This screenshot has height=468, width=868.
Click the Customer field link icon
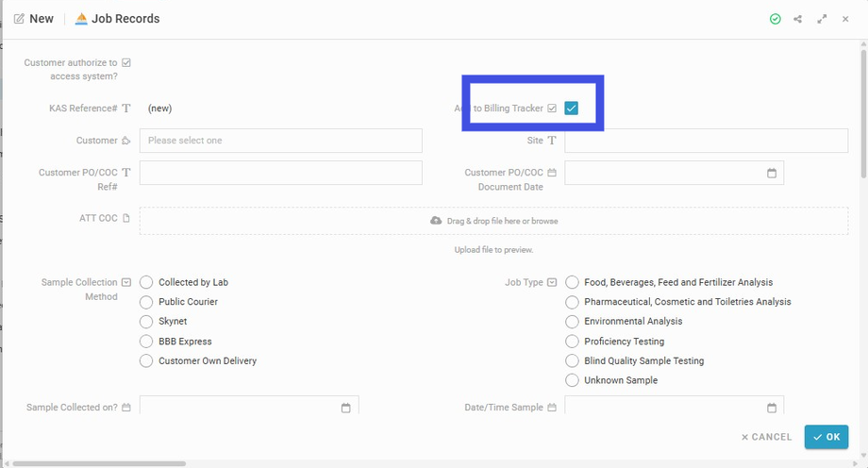(x=126, y=141)
